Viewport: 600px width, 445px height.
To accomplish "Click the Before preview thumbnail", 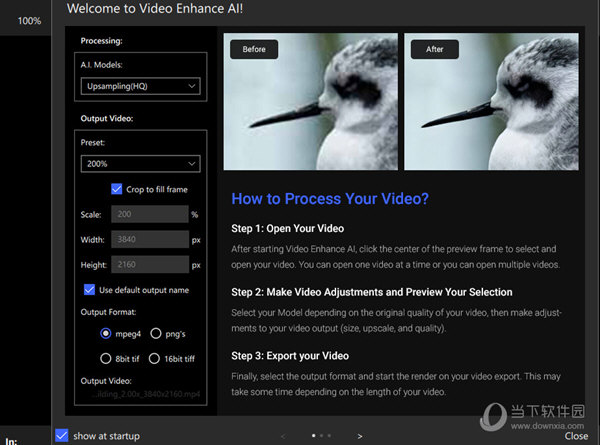I will pos(311,101).
